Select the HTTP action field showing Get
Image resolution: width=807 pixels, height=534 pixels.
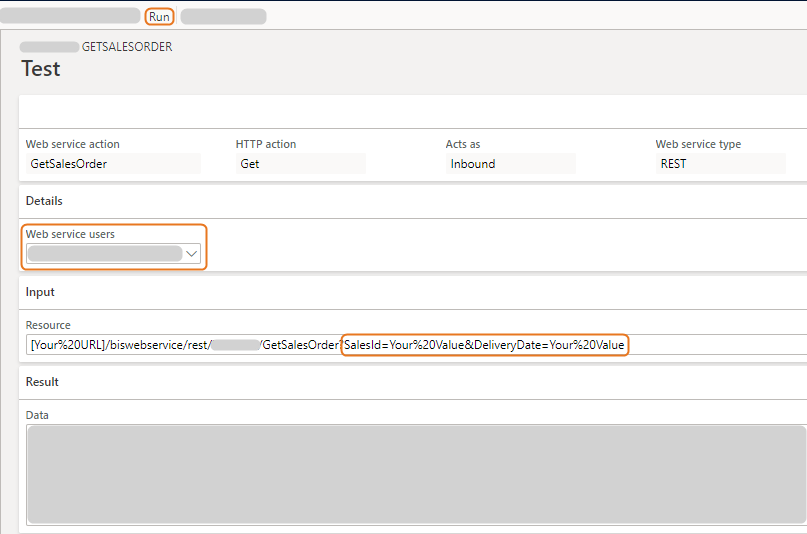pos(300,164)
